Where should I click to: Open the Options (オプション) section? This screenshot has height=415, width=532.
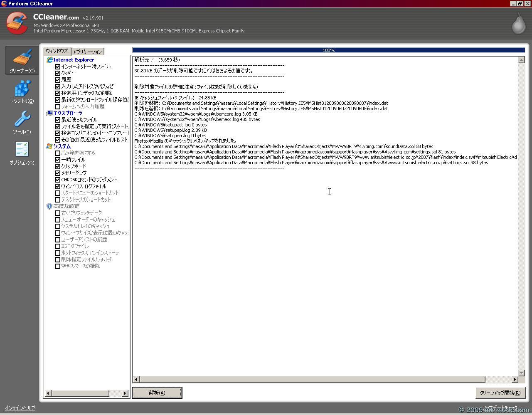22,153
